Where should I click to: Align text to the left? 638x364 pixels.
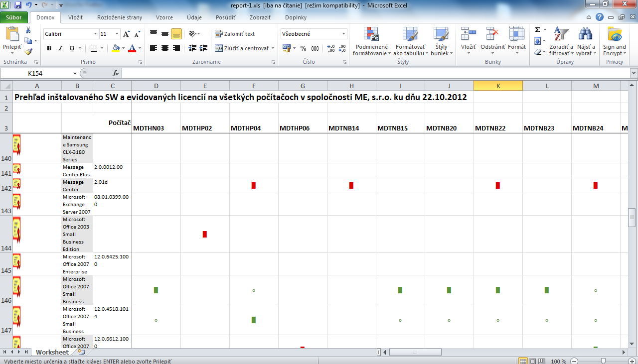coord(154,48)
